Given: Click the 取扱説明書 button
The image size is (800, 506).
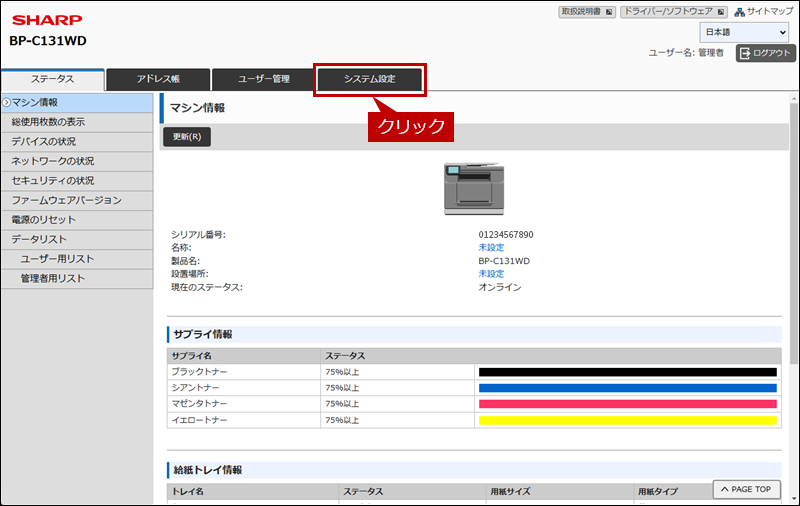Looking at the screenshot, I should pos(587,12).
